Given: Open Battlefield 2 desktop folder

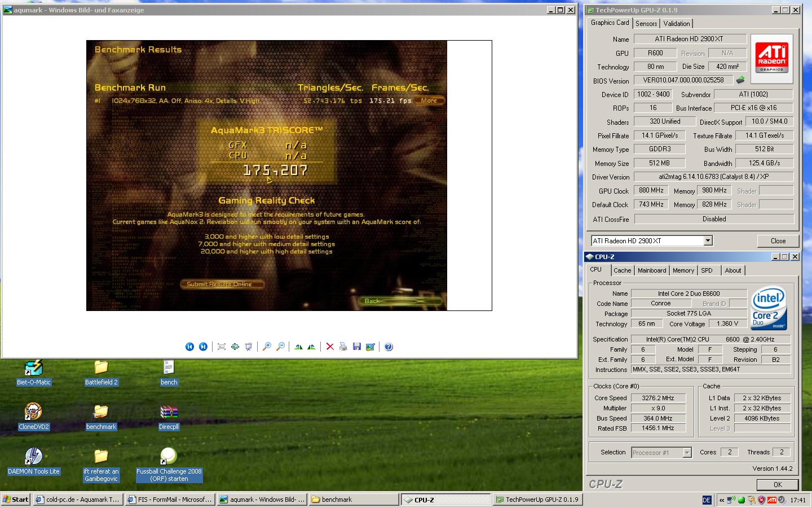Looking at the screenshot, I should [x=101, y=373].
